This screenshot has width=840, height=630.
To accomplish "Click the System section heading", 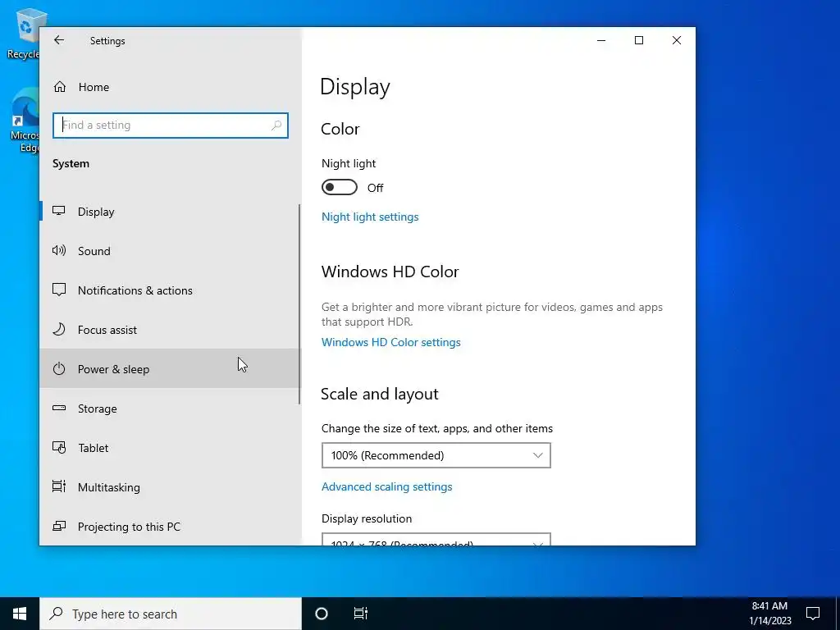I will pos(71,164).
